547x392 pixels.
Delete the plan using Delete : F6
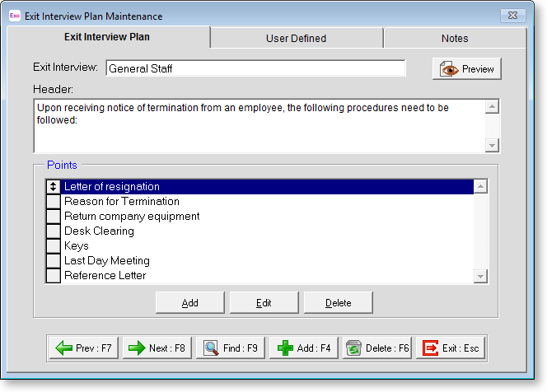point(378,348)
